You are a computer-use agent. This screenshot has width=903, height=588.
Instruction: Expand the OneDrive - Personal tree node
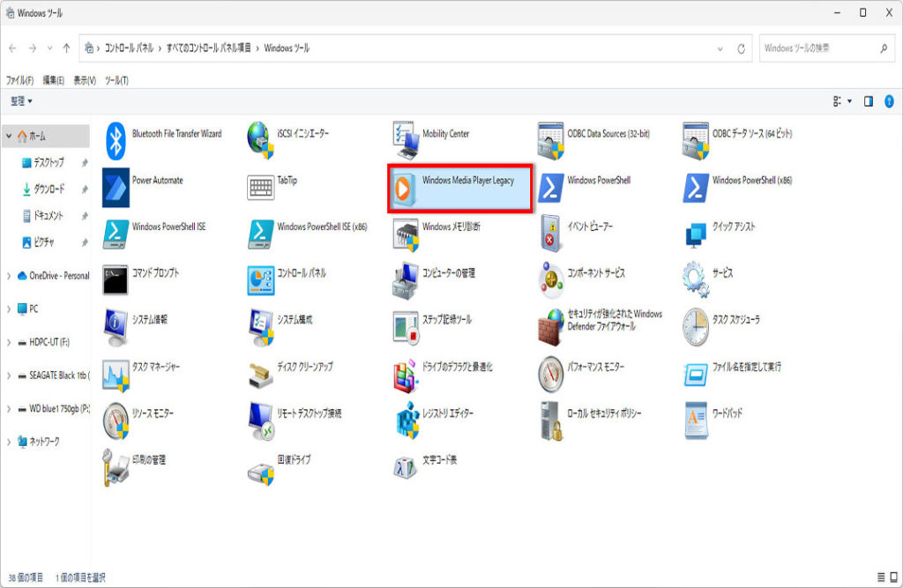(x=9, y=276)
